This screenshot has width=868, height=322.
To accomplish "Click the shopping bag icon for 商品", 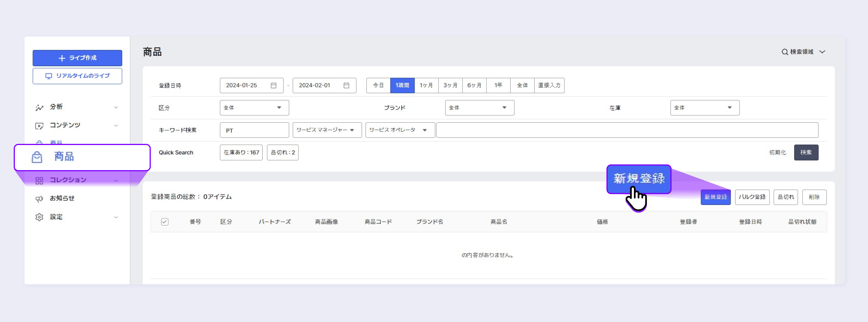I will (37, 157).
